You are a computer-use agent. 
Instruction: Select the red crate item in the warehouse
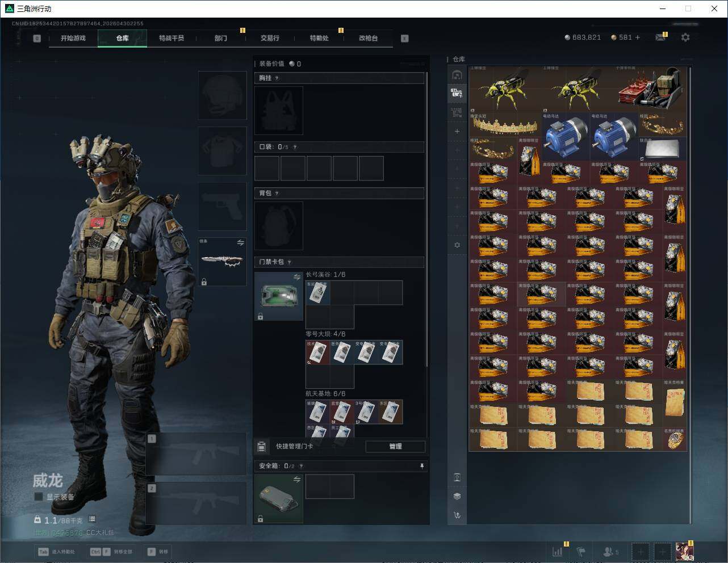[x=651, y=89]
